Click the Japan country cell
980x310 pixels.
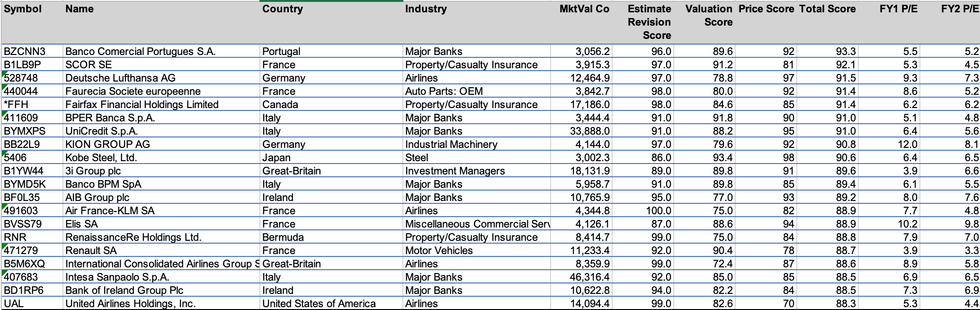pyautogui.click(x=331, y=157)
